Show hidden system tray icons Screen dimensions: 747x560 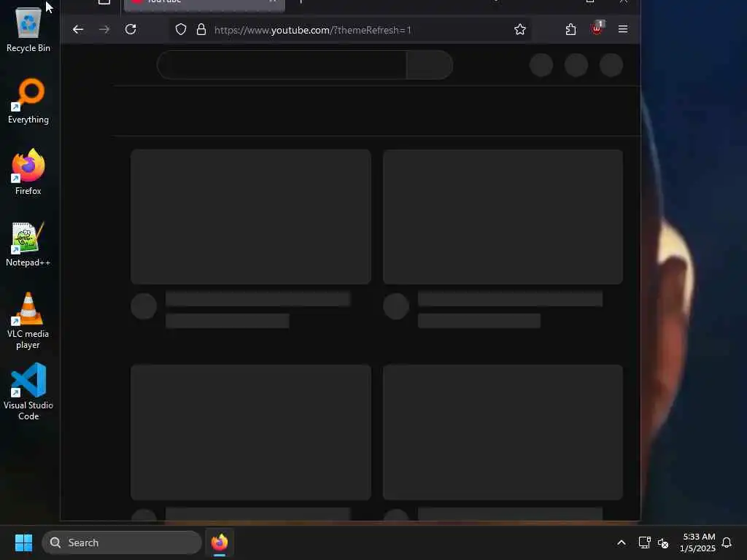(x=622, y=542)
